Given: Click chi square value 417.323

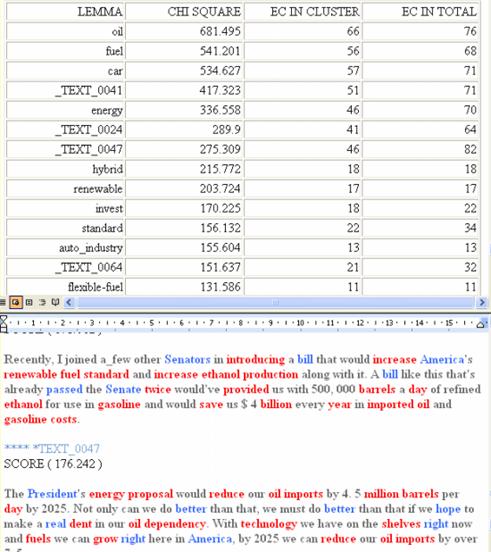Looking at the screenshot, I should coord(220,90).
